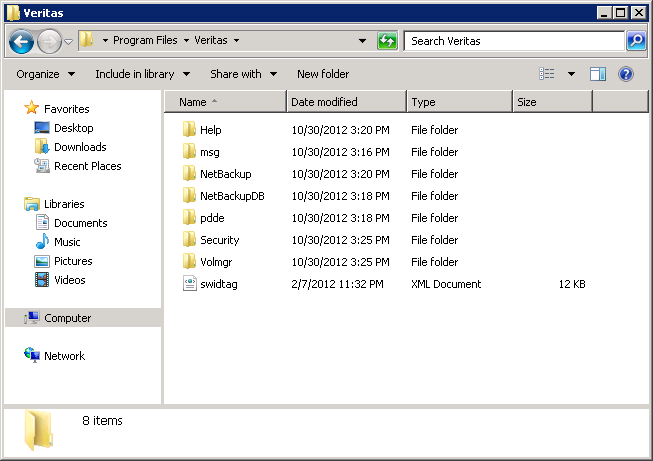The image size is (653, 461).
Task: Select Documents library
Action: pos(80,223)
